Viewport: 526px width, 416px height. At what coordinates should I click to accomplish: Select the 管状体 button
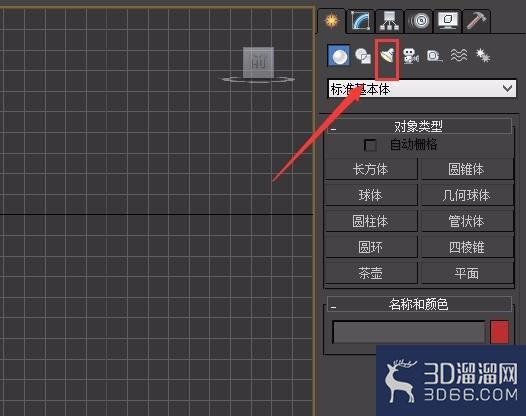coord(467,221)
